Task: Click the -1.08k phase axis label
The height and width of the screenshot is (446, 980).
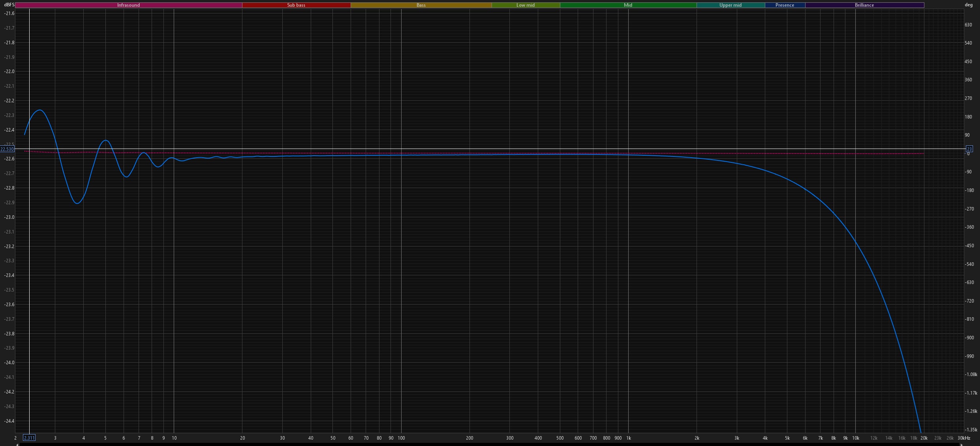Action: 971,374
